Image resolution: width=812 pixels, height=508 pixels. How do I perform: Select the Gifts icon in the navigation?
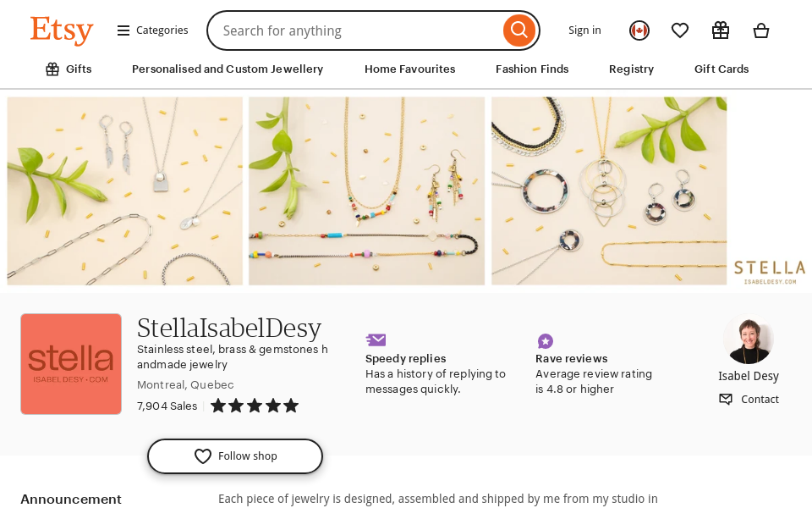pos(52,68)
